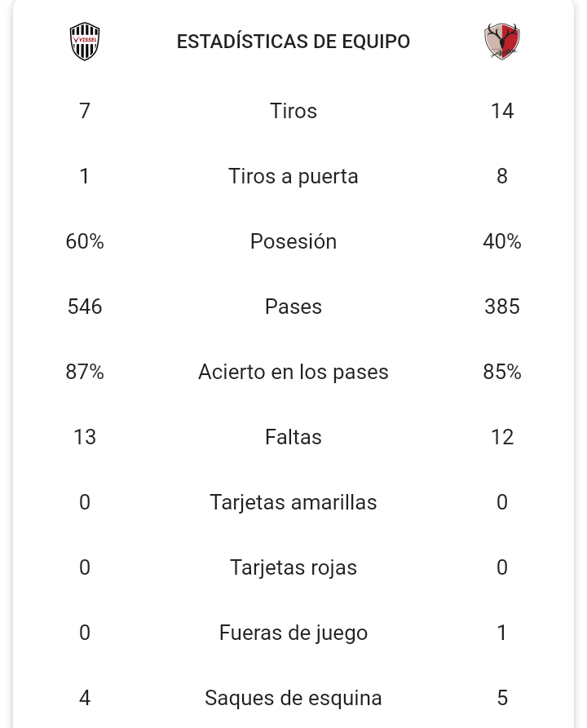Select the 385 passes value
Screen dimensions: 587x728
502,307
